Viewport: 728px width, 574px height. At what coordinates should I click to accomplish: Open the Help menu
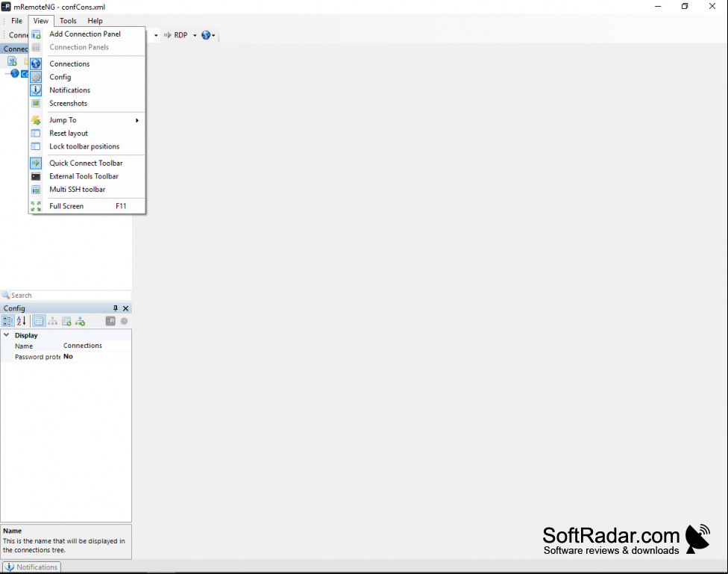[95, 20]
